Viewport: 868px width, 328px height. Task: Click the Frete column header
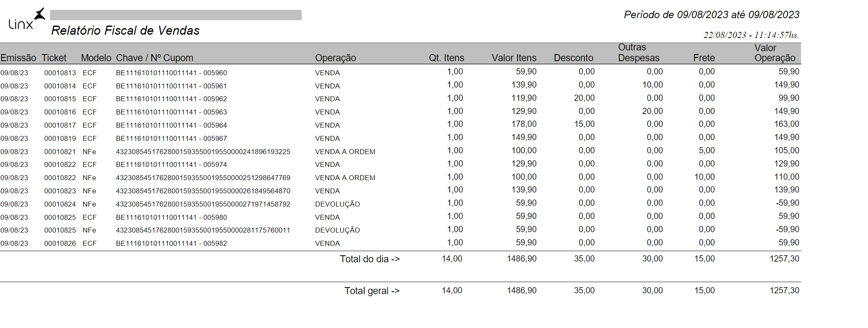pos(704,58)
